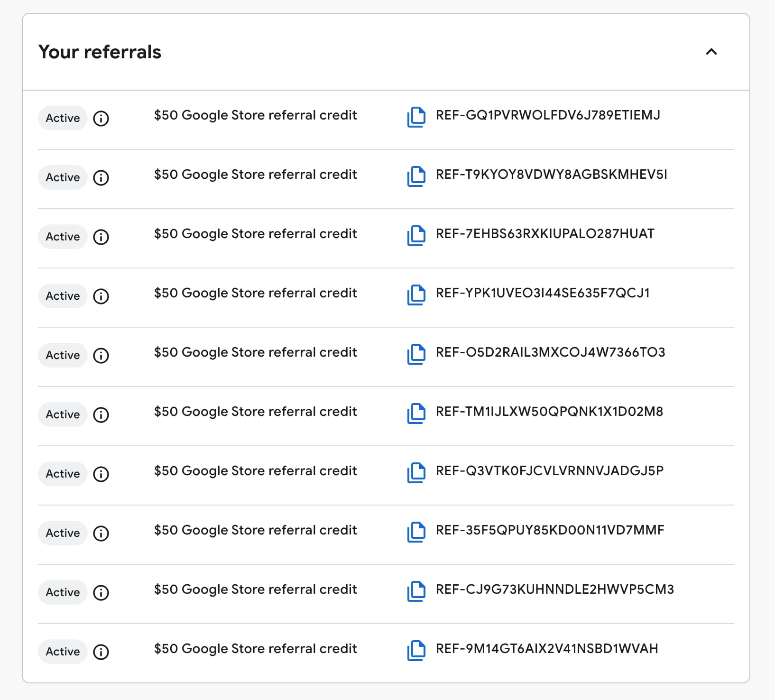Click referral credit label for REF-TM1IJLXW row
Image resolution: width=775 pixels, height=700 pixels.
click(255, 412)
